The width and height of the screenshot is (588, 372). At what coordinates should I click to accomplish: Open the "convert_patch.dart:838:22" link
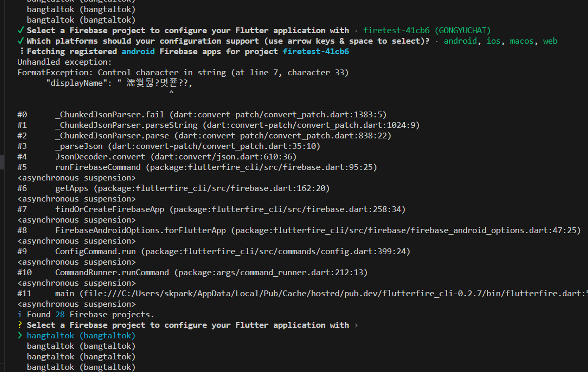(x=328, y=135)
